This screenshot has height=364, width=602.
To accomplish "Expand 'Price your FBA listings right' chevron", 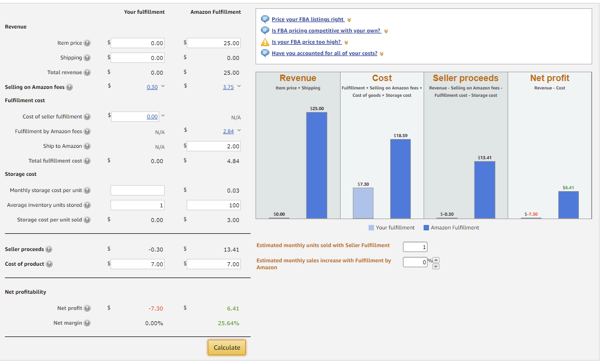I will (349, 20).
